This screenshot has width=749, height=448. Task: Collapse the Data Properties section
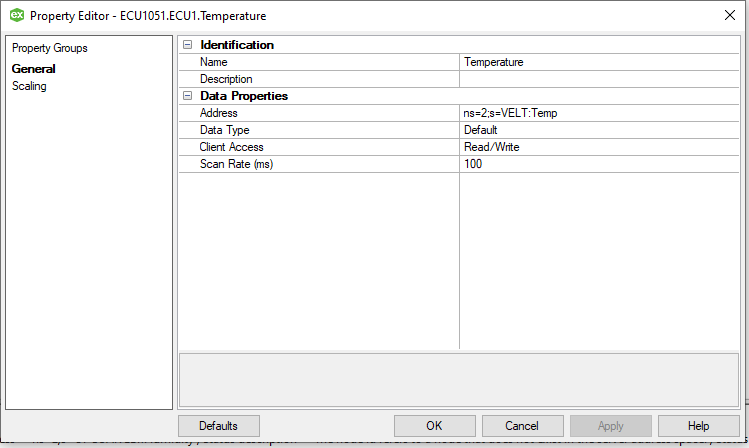[188, 96]
